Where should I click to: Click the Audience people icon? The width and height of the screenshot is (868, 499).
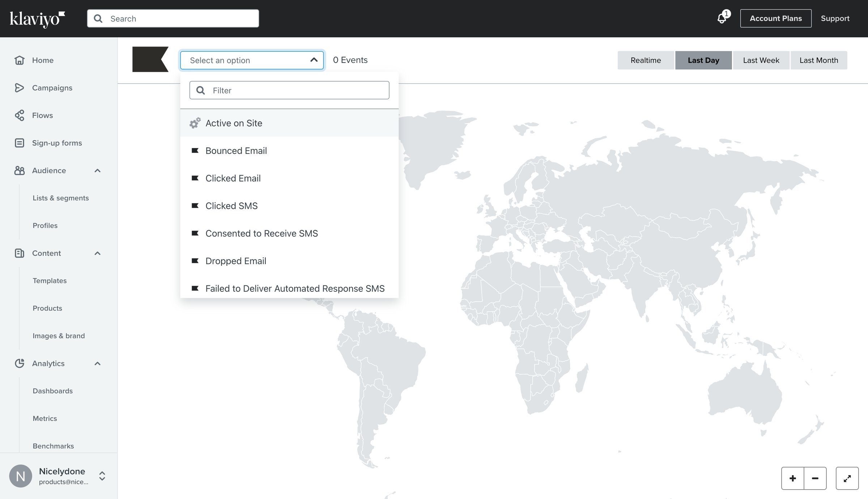click(x=20, y=170)
